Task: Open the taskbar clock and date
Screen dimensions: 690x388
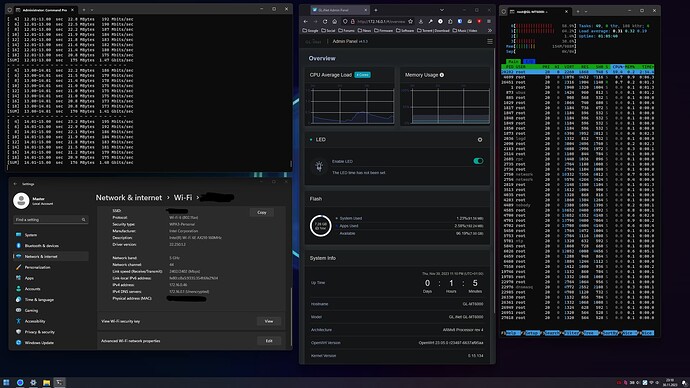Action: click(670, 382)
